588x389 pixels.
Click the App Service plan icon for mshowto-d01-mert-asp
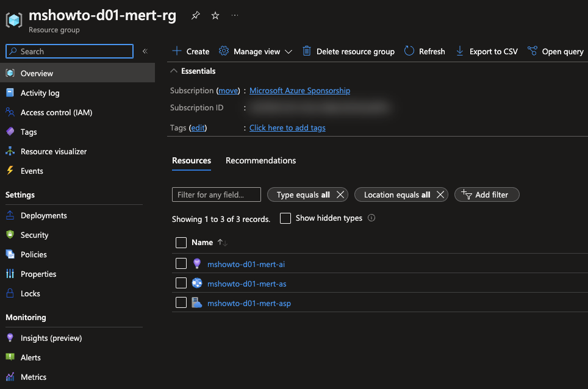tap(197, 303)
